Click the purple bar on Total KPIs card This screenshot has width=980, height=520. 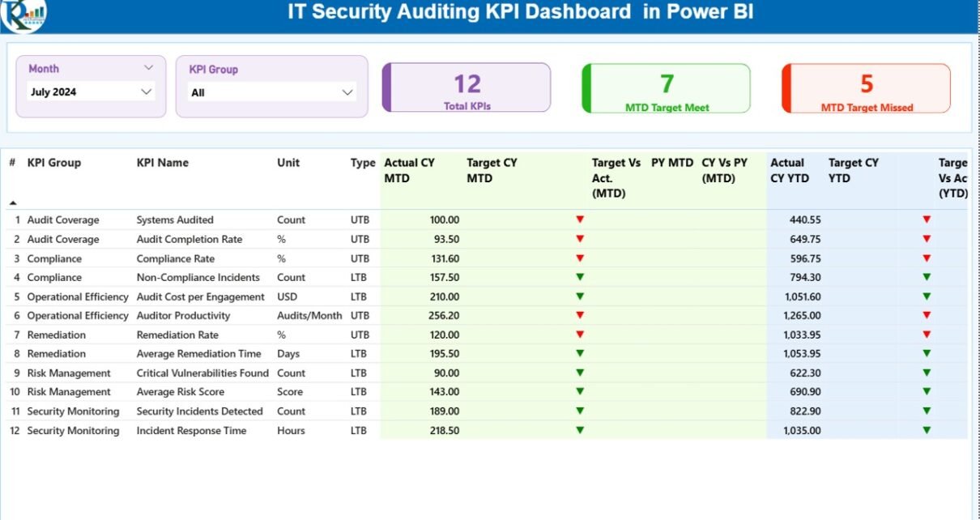(x=387, y=88)
